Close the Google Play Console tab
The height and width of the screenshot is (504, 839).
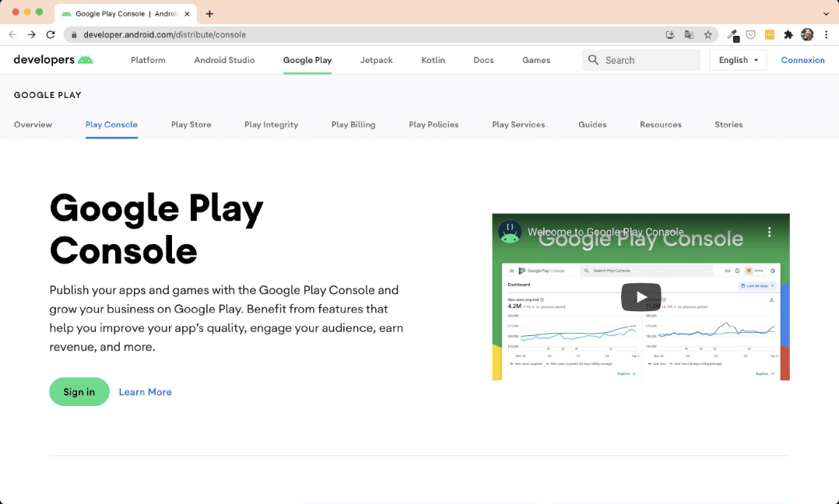[x=187, y=14]
